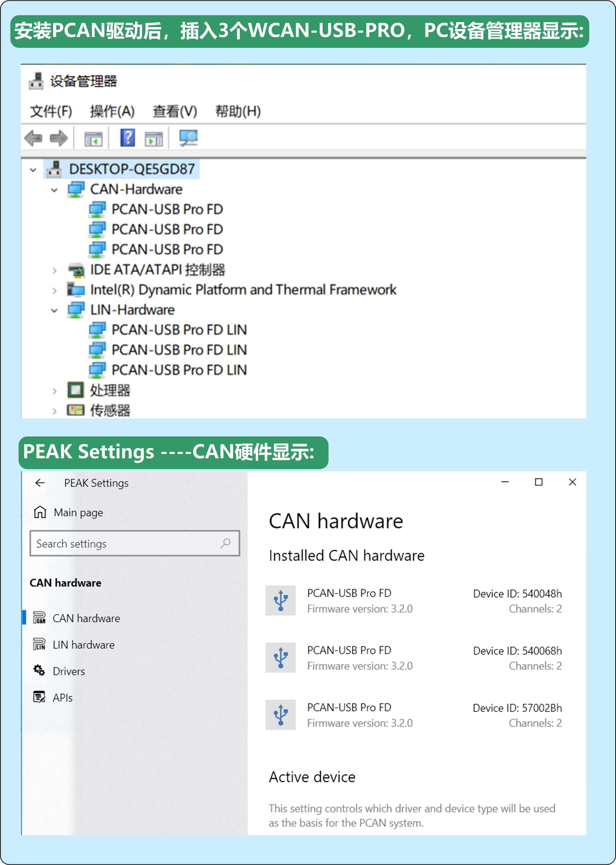Select the second PCAN-USB Pro FD under CAN-Hardware
The width and height of the screenshot is (616, 865).
[167, 229]
